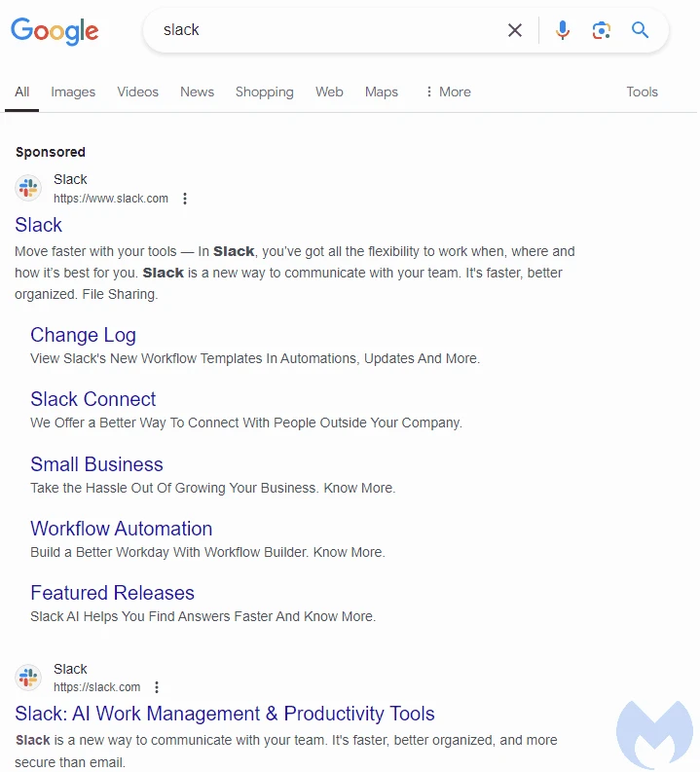700x772 pixels.
Task: Select the All results tab
Action: pyautogui.click(x=21, y=92)
